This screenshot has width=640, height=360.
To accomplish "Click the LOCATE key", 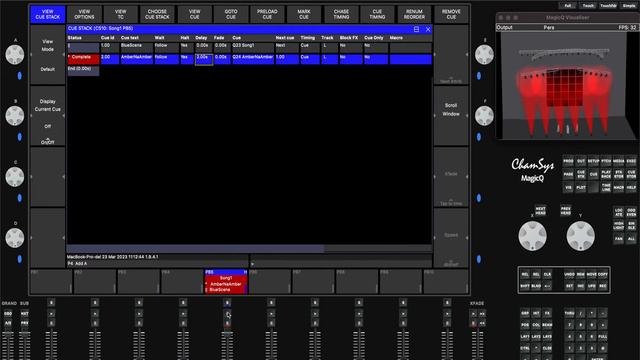I will (x=619, y=212).
